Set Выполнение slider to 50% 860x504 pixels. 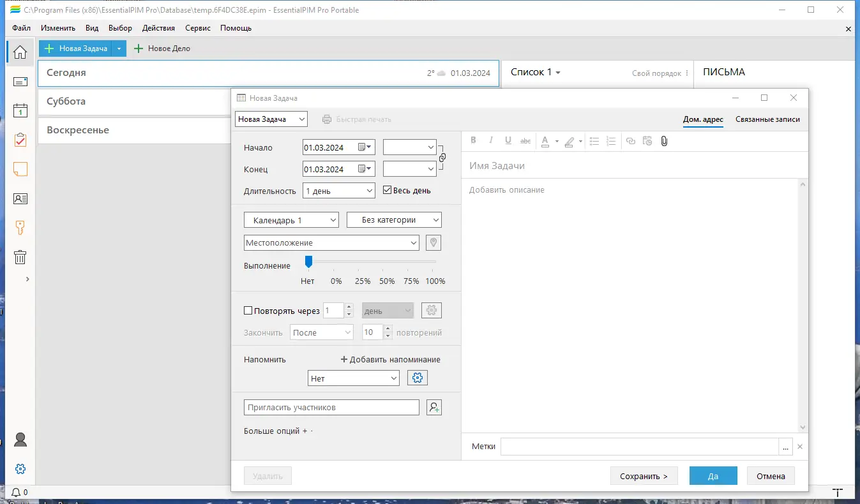[387, 261]
